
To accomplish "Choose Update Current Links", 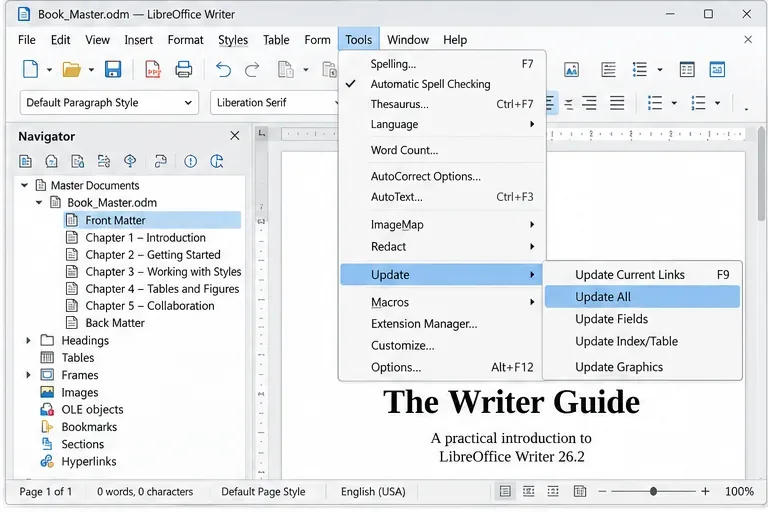I will point(642,275).
